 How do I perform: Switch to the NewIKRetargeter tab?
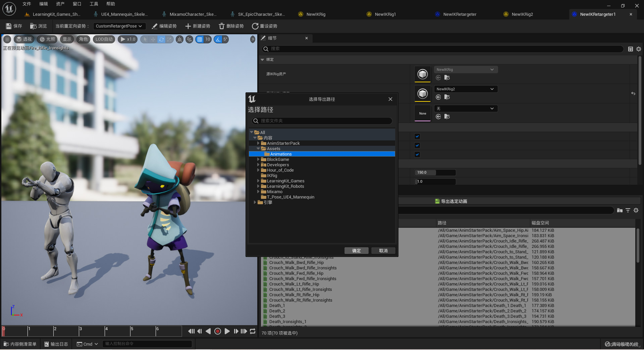(460, 14)
